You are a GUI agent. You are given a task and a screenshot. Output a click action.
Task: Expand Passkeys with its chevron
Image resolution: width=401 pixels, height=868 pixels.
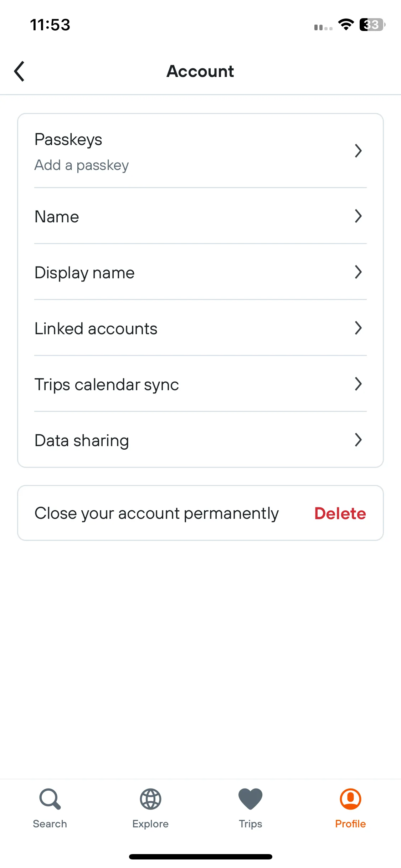coord(358,151)
